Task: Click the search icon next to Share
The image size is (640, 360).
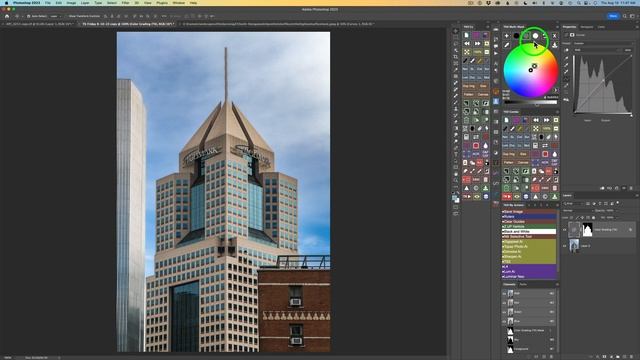Action: [624, 16]
